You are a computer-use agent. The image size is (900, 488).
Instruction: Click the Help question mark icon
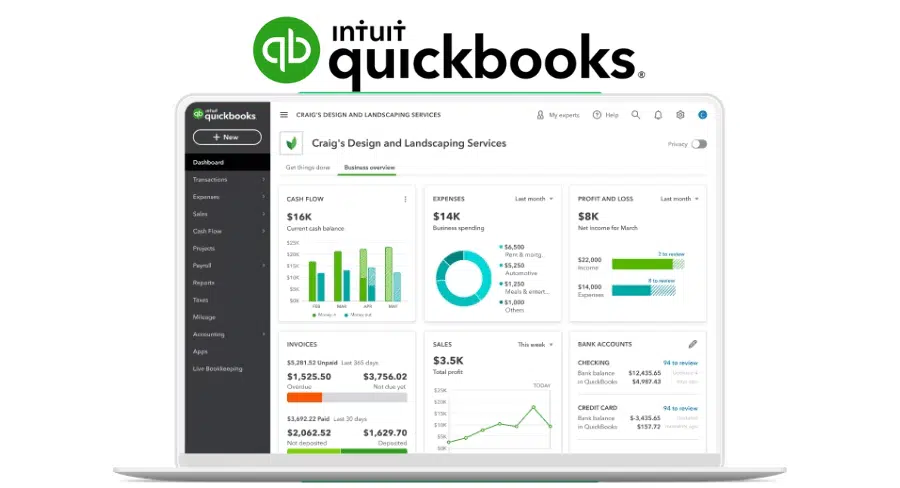point(597,115)
